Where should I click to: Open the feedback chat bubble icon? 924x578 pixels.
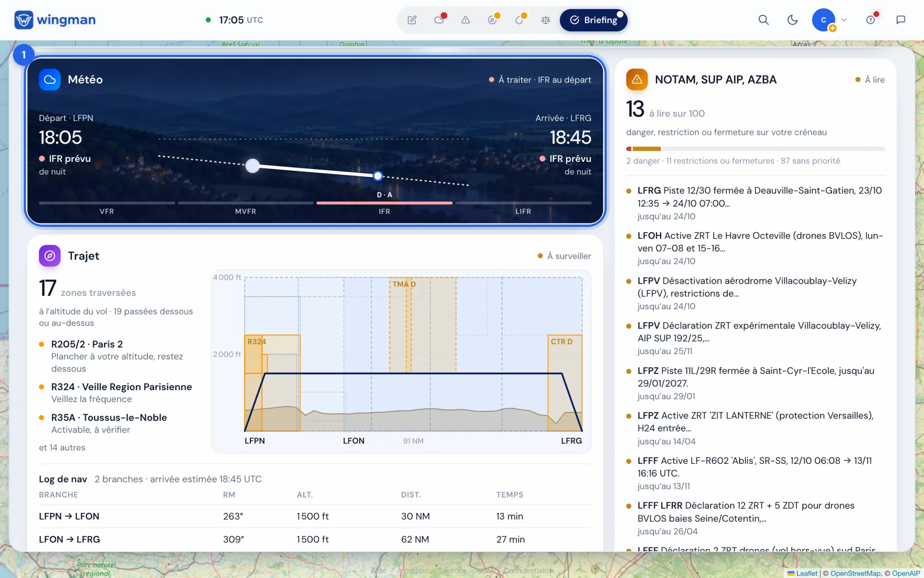tap(900, 20)
